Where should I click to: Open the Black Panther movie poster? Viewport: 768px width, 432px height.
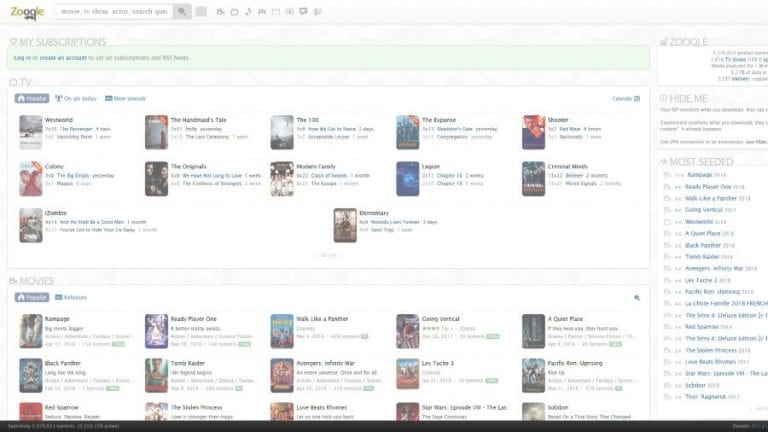[30, 375]
